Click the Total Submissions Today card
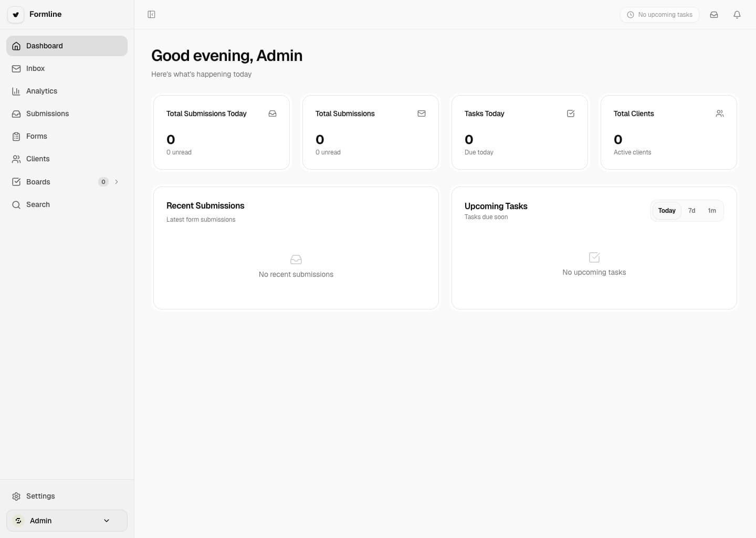The image size is (756, 538). pyautogui.click(x=221, y=132)
